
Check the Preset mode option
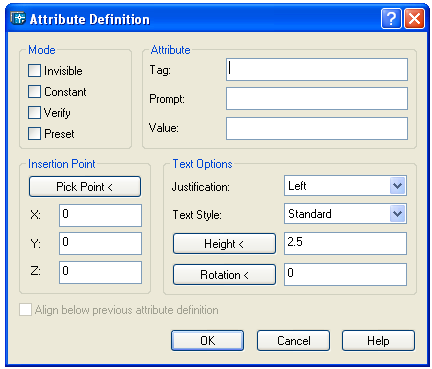pos(34,134)
